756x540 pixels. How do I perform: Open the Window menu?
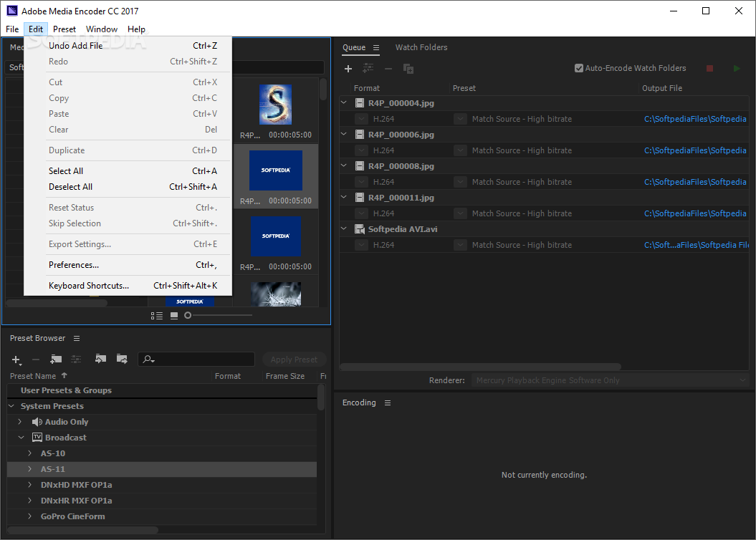pyautogui.click(x=102, y=29)
